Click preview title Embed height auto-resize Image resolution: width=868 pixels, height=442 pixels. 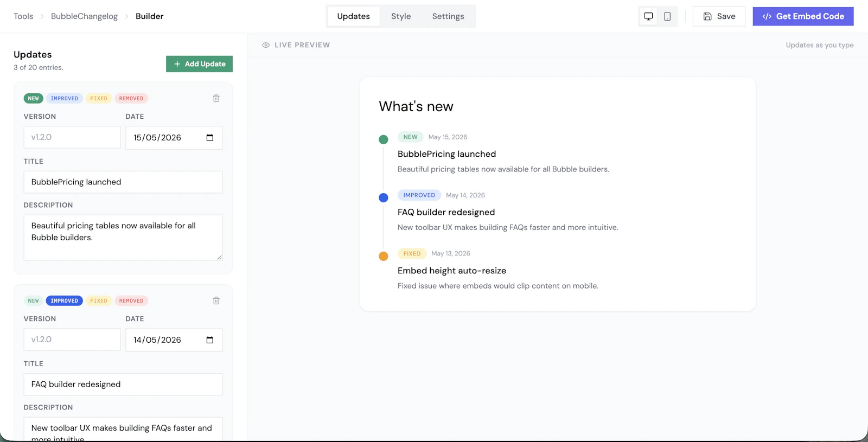tap(452, 271)
